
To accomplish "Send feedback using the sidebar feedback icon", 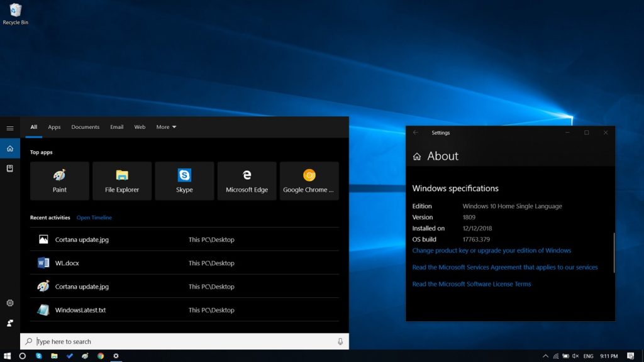I will click(x=9, y=322).
